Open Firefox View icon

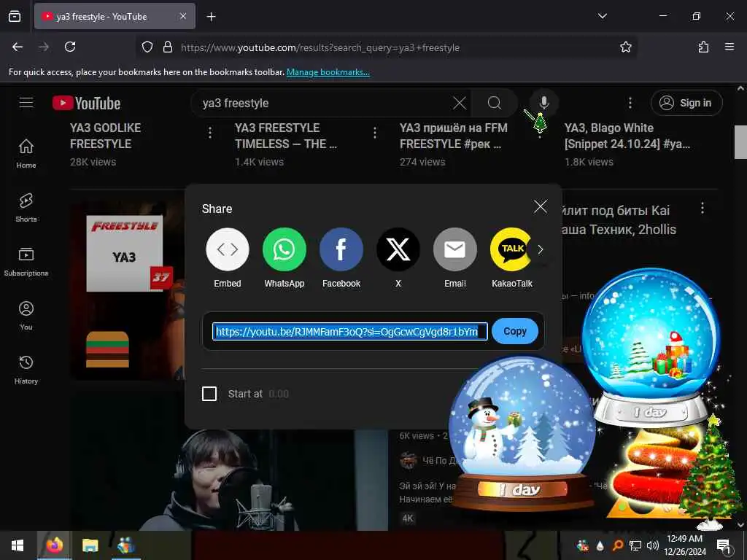[15, 16]
